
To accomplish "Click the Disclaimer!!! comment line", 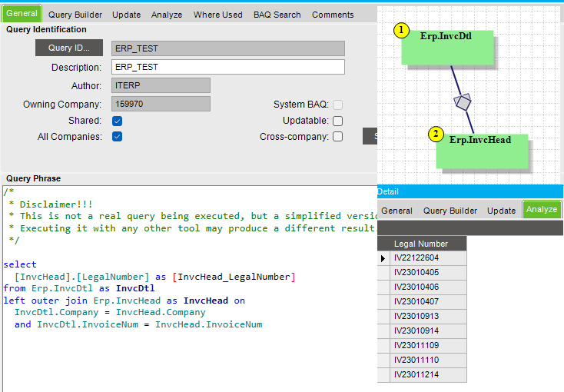I will [51, 204].
